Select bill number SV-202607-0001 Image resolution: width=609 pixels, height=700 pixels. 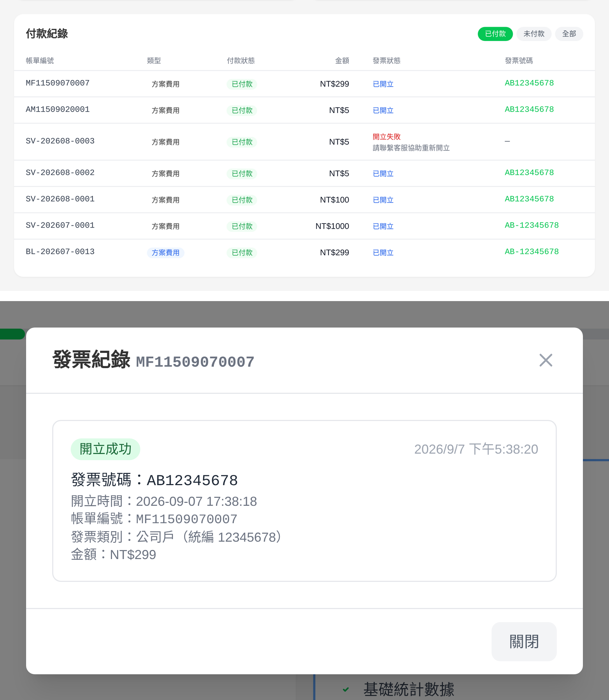pyautogui.click(x=60, y=225)
